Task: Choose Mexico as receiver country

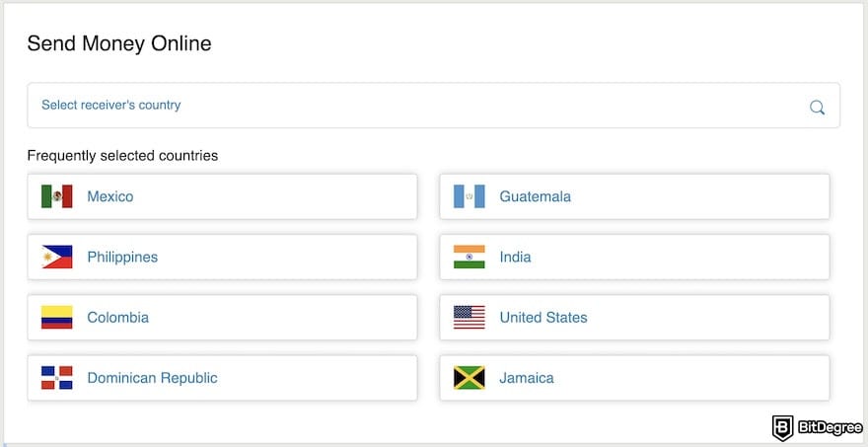Action: coord(110,196)
